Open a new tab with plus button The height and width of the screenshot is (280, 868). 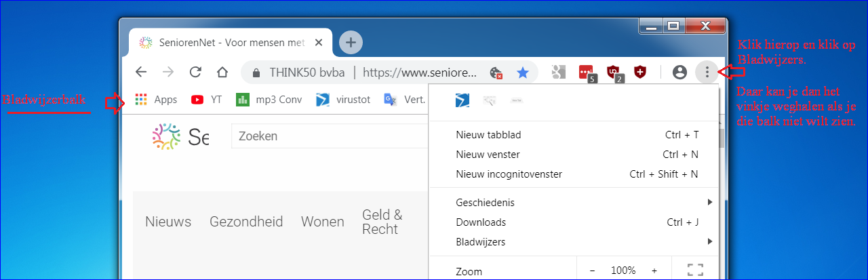click(x=351, y=42)
